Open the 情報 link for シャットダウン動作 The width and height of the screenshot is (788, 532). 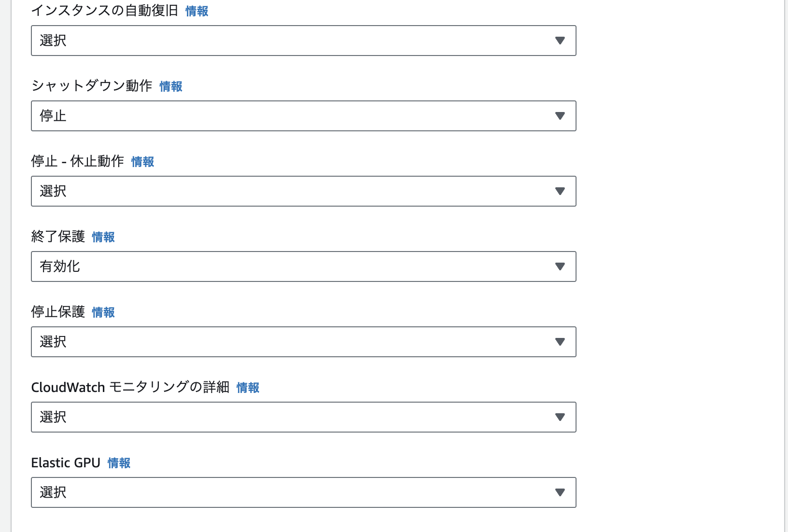[170, 86]
